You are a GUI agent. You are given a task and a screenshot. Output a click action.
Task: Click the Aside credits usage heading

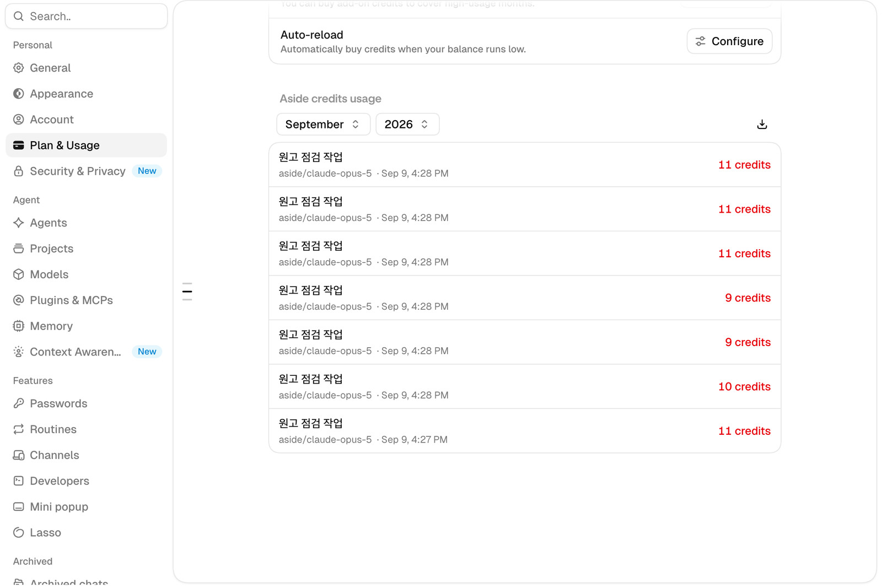330,99
